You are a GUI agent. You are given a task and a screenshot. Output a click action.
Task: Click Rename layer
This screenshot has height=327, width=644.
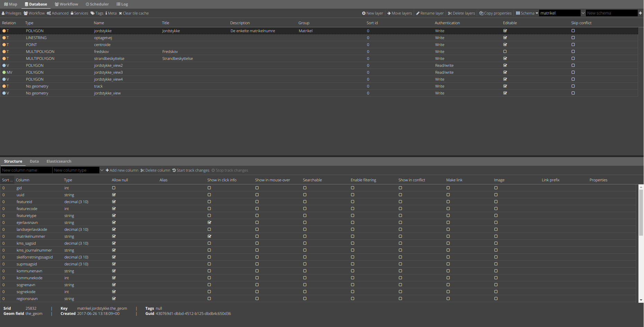point(430,13)
